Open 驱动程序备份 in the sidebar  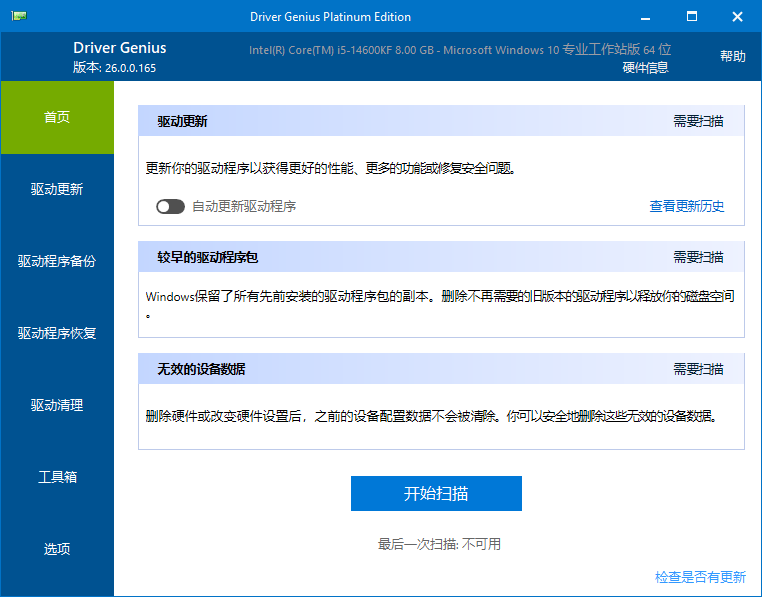57,261
